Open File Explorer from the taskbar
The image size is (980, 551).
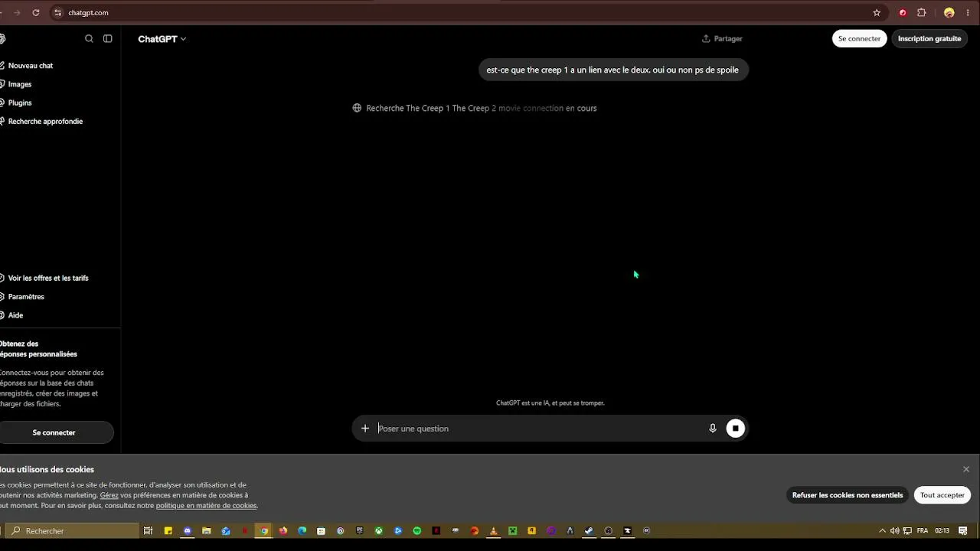206,530
